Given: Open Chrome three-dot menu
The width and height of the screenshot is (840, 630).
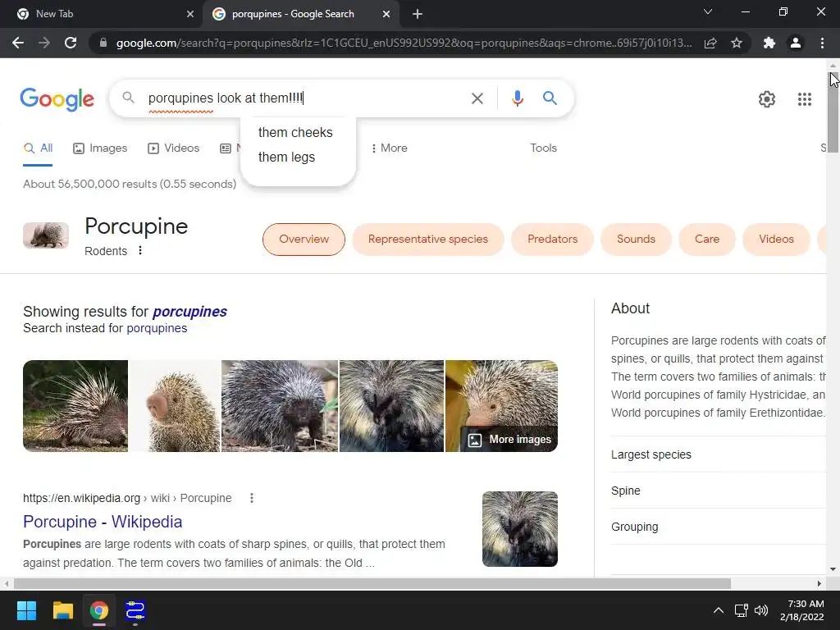Looking at the screenshot, I should coord(822,43).
